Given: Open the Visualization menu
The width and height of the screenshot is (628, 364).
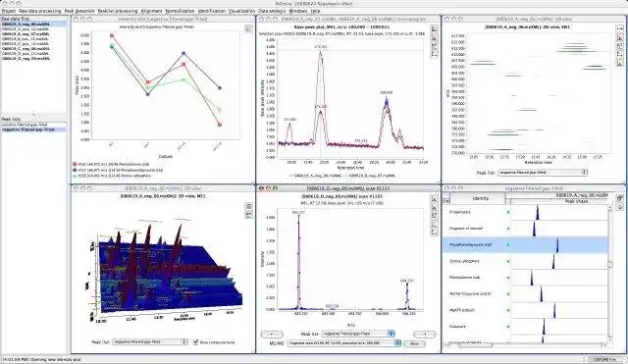Looking at the screenshot, I should click(241, 11).
